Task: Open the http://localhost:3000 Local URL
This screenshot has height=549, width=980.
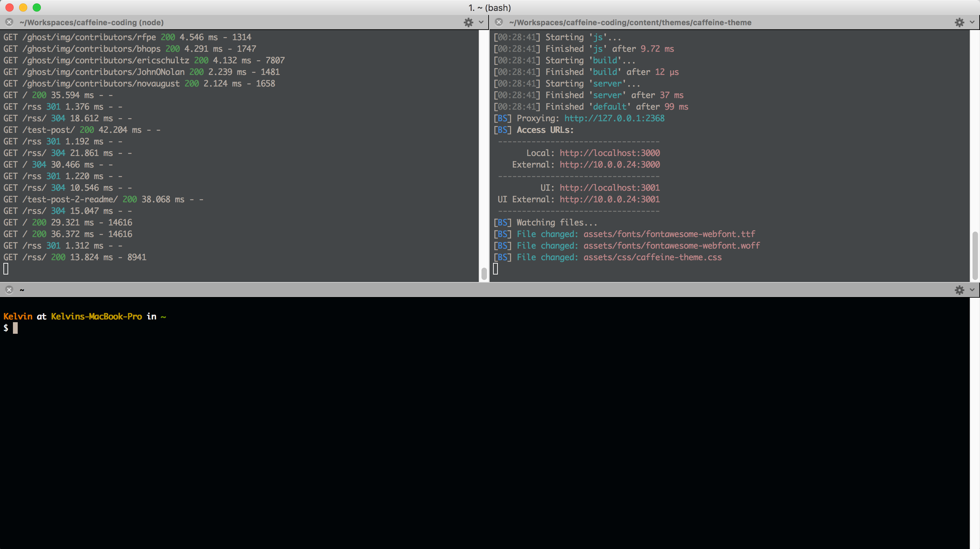Action: pyautogui.click(x=610, y=153)
